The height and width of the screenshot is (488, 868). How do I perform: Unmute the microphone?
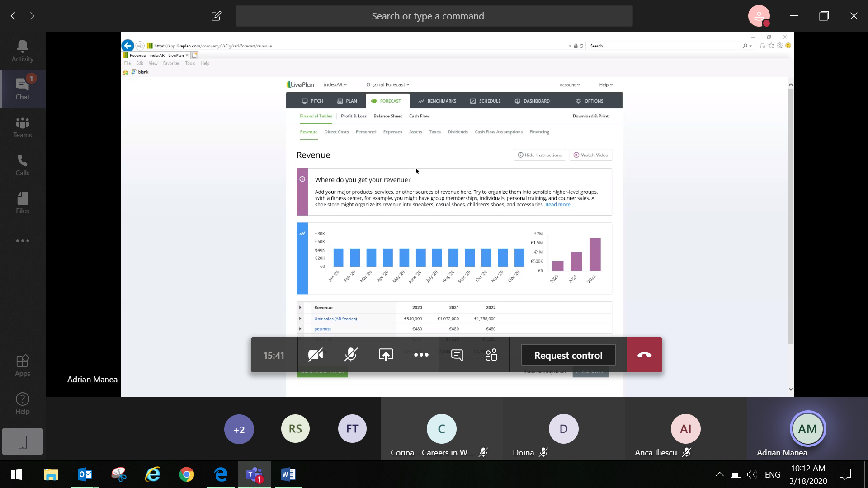click(x=350, y=355)
